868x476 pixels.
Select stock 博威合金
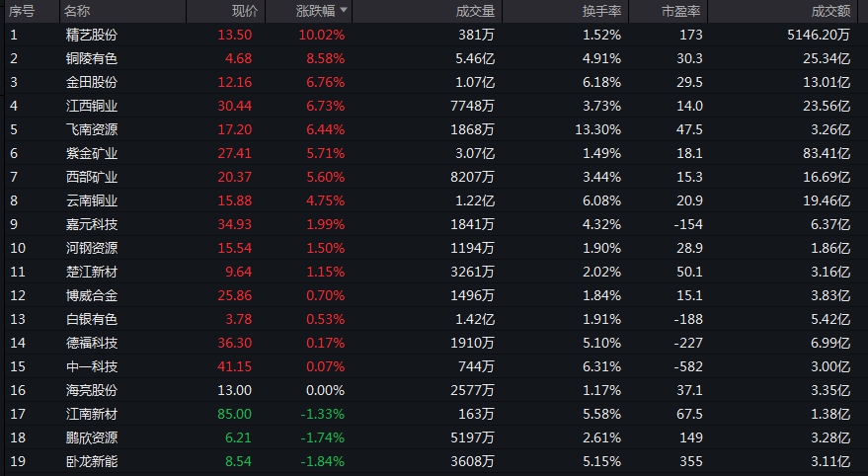[92, 295]
